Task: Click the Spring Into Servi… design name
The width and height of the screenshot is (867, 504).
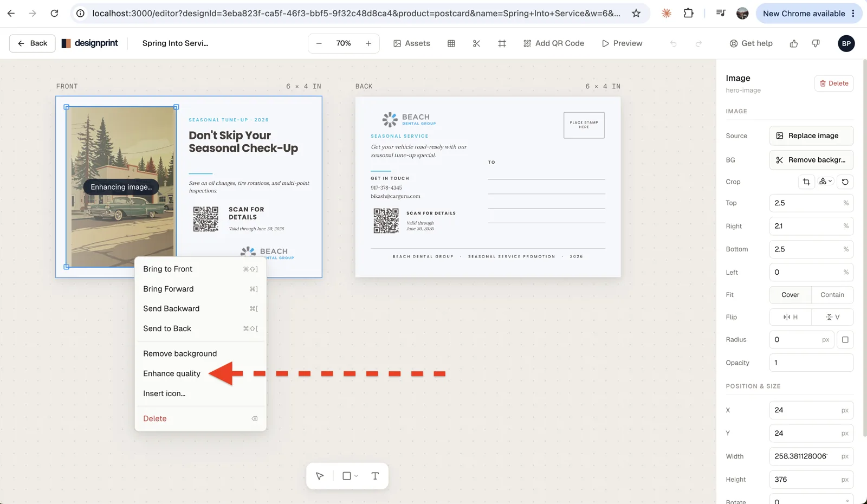Action: click(175, 43)
